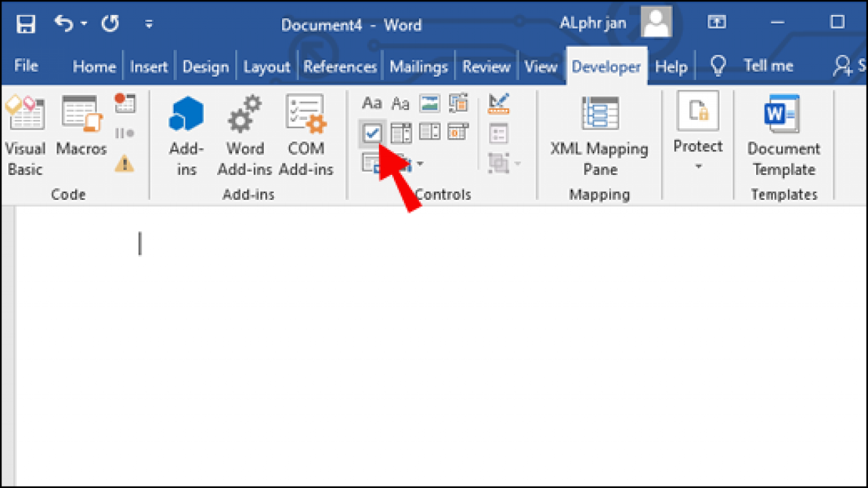
Task: Switch to the Home ribbon tab
Action: pos(94,66)
